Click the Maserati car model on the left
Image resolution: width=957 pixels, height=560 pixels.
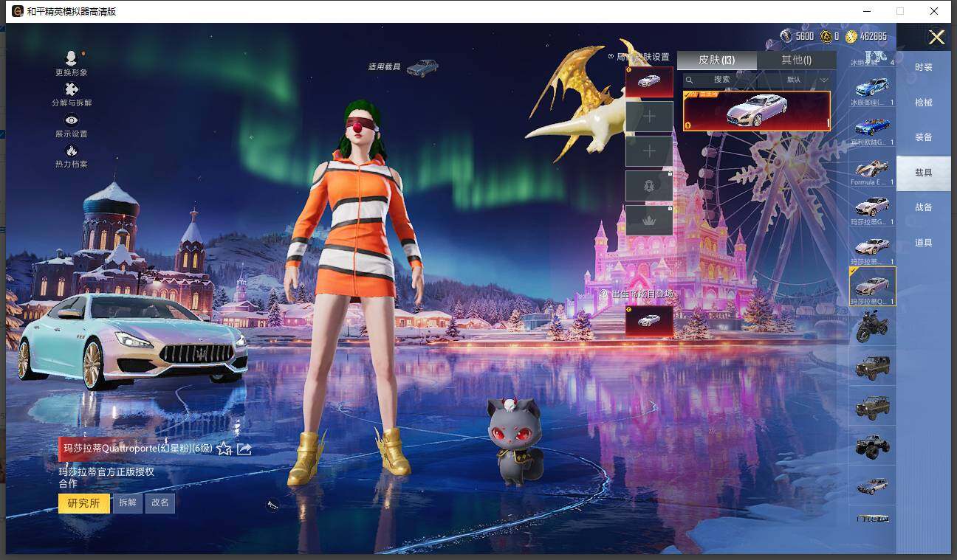pos(133,341)
